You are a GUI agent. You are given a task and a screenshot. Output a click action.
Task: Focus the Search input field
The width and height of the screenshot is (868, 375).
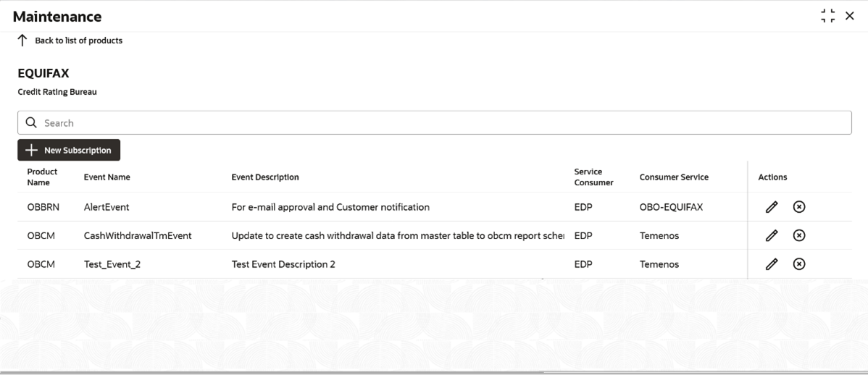435,123
